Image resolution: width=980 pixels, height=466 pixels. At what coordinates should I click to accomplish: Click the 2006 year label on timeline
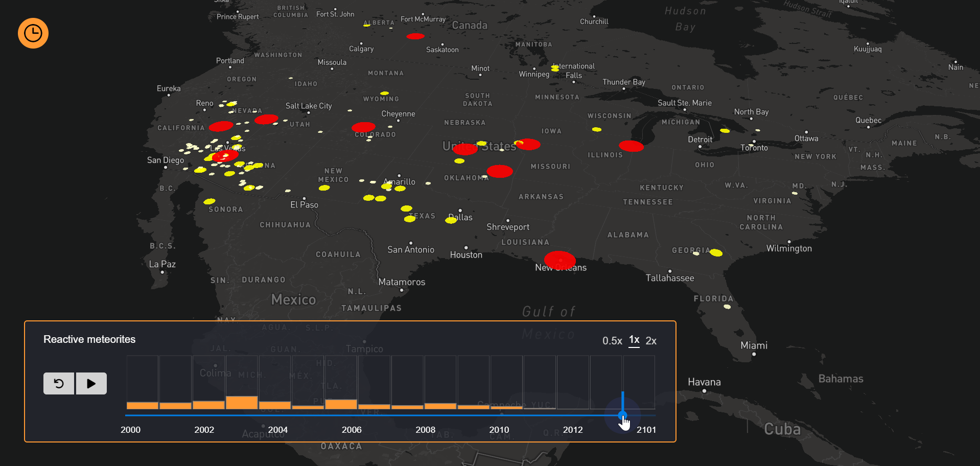click(352, 430)
